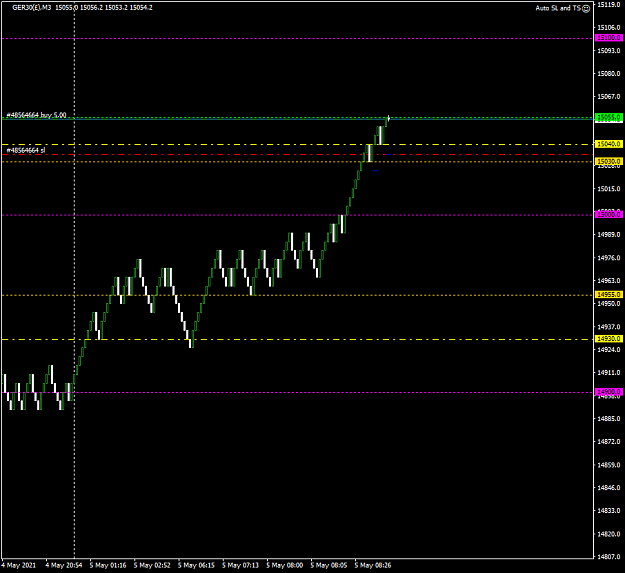Click the 14976.0 value on price axis
Viewport: 625px width, 573px height.
[x=609, y=258]
